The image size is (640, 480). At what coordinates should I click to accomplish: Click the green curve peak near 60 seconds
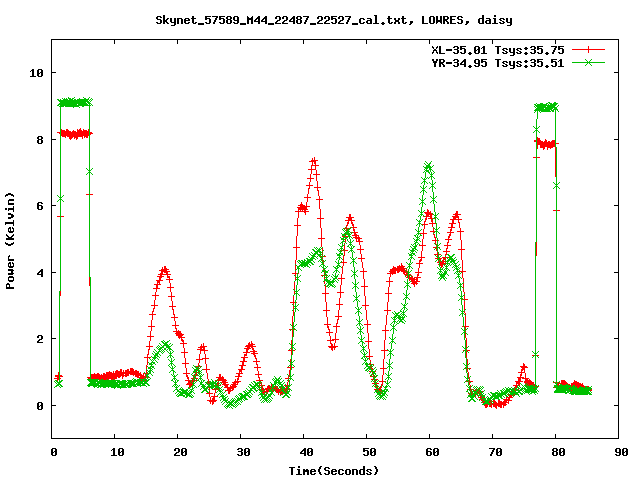(x=428, y=166)
